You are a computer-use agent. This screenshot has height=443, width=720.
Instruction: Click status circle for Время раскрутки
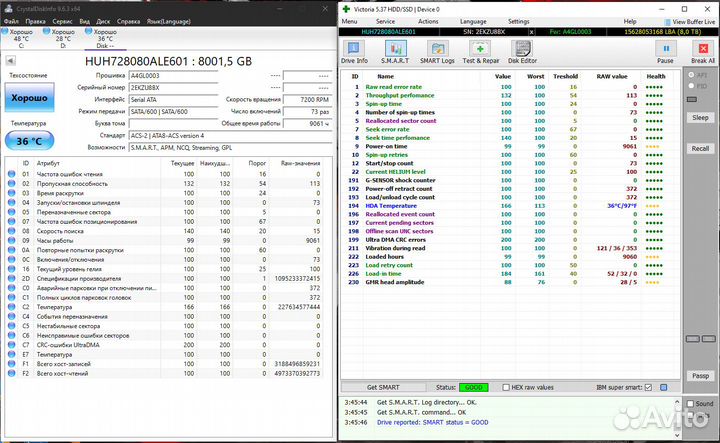(x=11, y=193)
